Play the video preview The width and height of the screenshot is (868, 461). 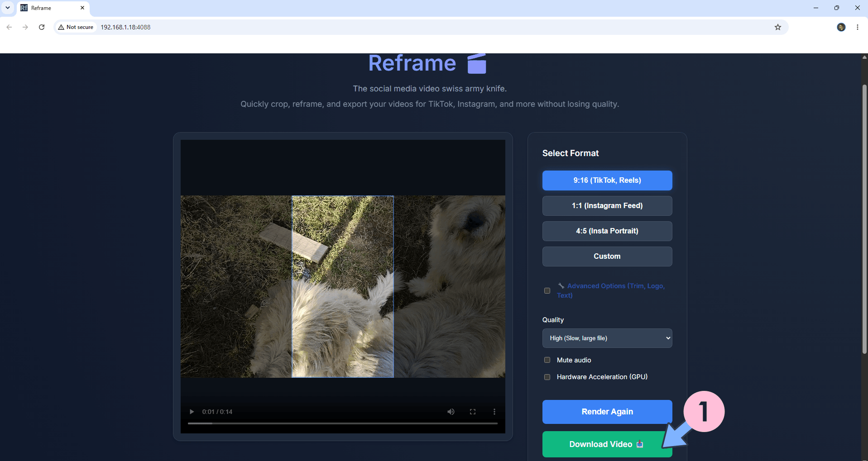click(x=192, y=412)
